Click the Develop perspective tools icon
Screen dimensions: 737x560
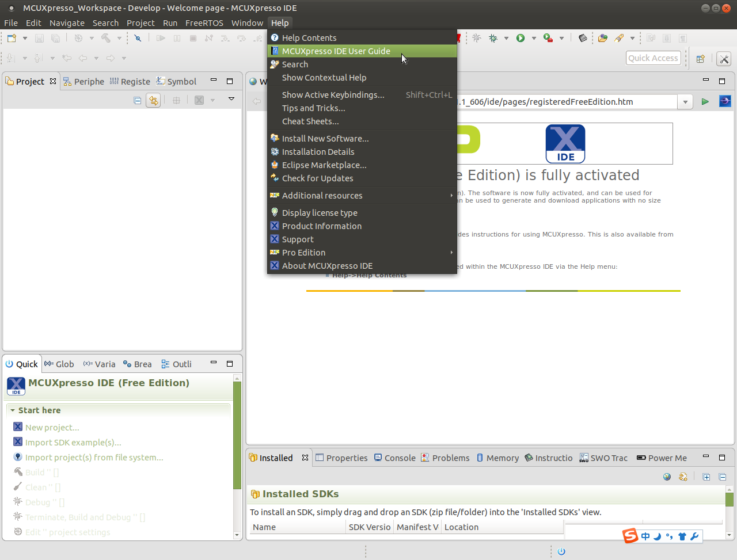pos(724,59)
